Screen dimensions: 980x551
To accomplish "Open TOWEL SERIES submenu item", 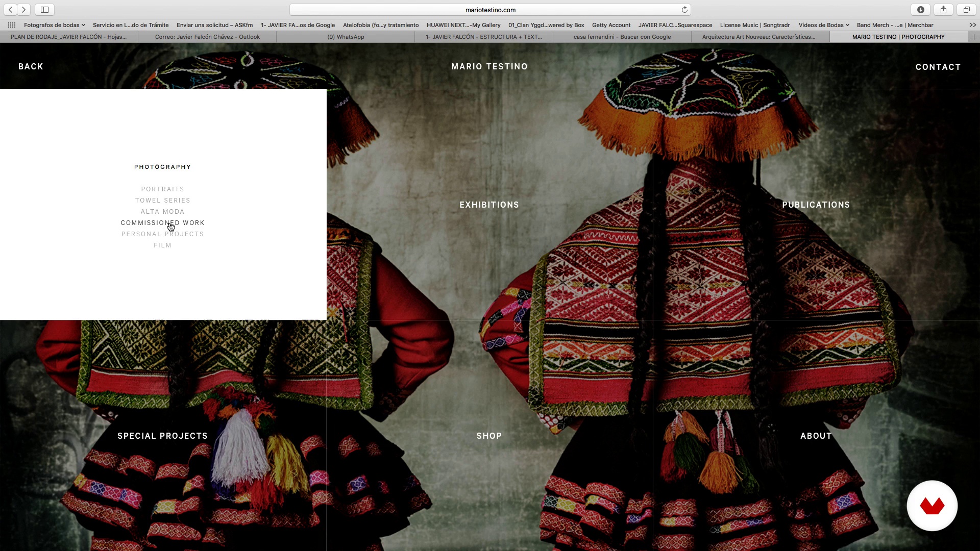I will 163,201.
